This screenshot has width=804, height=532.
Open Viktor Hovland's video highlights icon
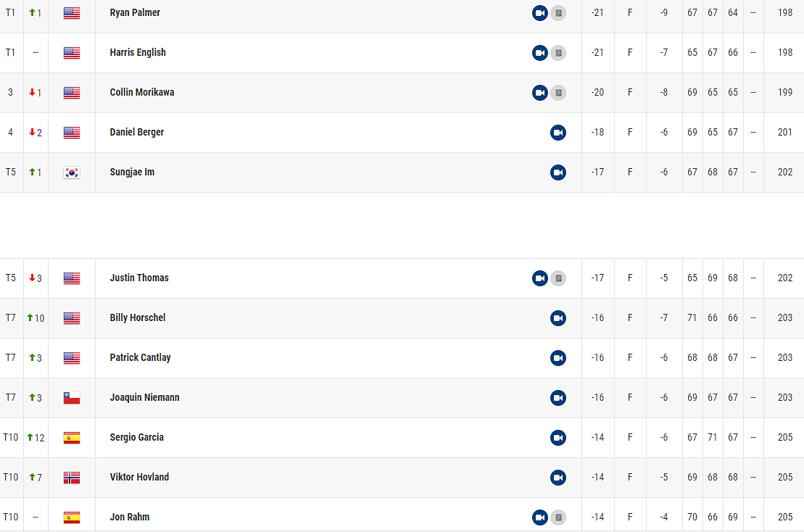pos(558,478)
